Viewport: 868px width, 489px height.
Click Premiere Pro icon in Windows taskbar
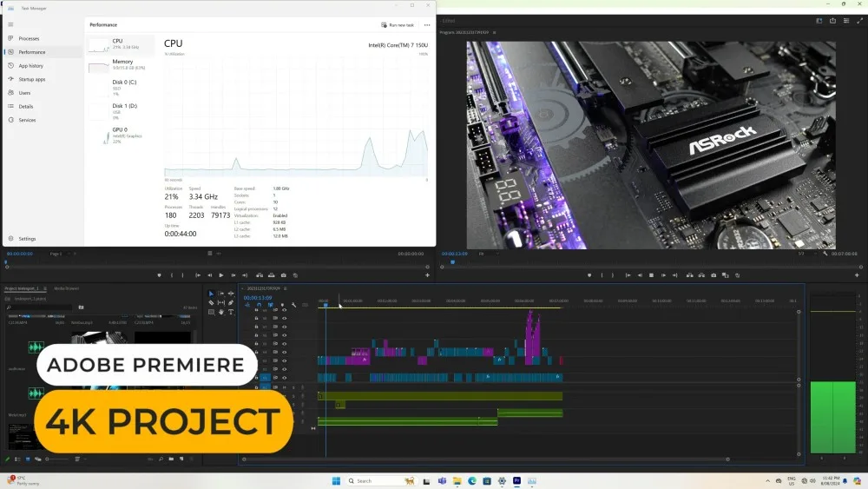pos(516,480)
